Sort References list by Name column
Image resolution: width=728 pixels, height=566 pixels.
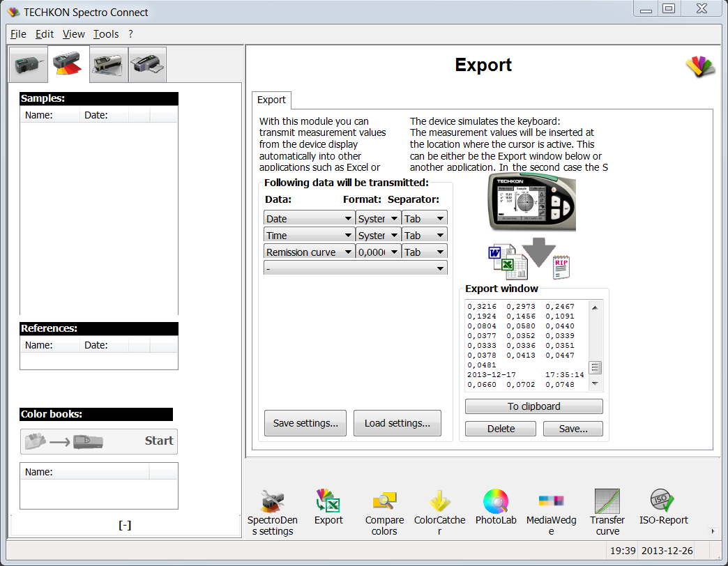point(50,345)
